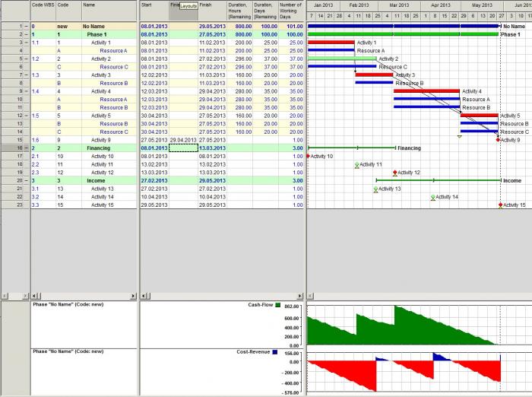Click the Number of Working Days header
The height and width of the screenshot is (397, 532).
pyautogui.click(x=291, y=11)
